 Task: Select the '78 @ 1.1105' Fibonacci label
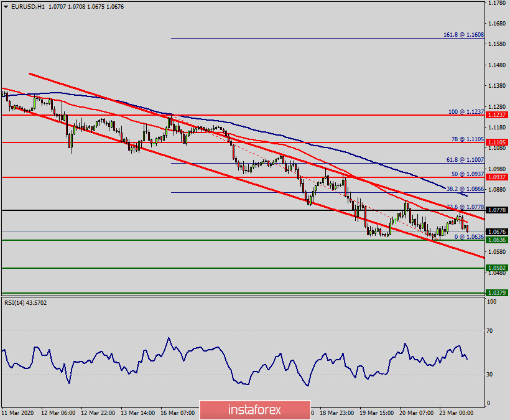point(467,139)
